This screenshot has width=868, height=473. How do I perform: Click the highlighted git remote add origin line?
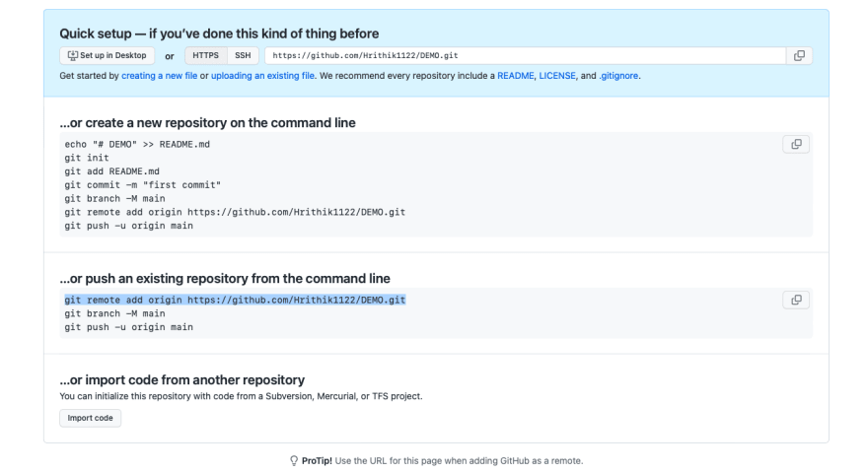tap(235, 300)
